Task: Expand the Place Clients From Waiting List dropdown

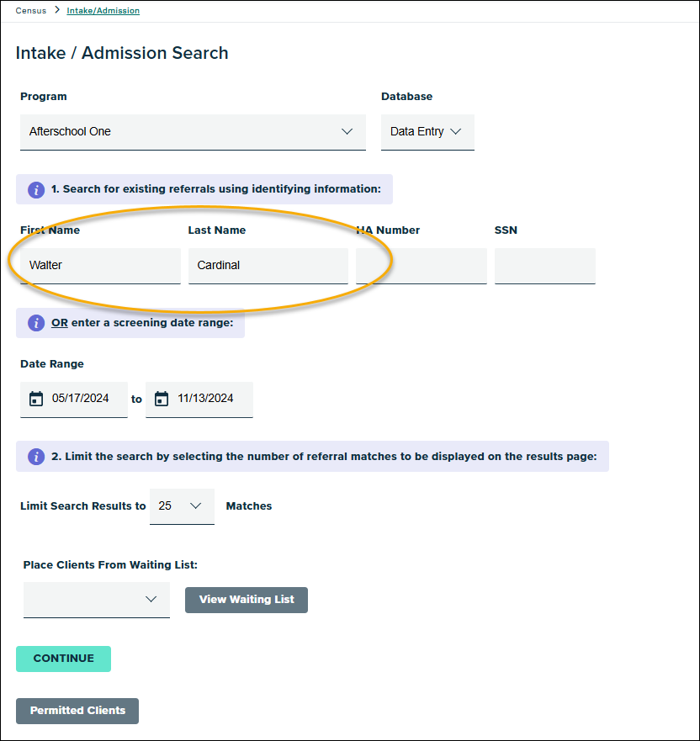Action: pos(97,600)
